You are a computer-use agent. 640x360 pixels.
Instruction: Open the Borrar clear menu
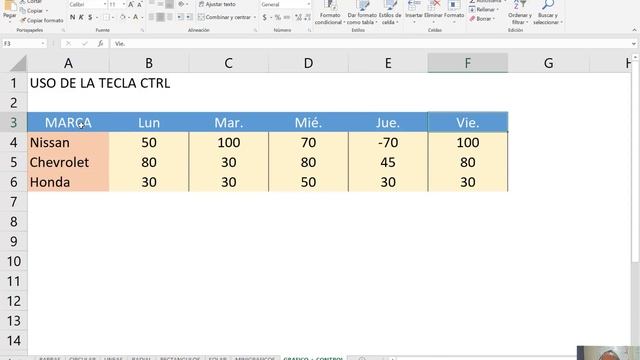(482, 19)
